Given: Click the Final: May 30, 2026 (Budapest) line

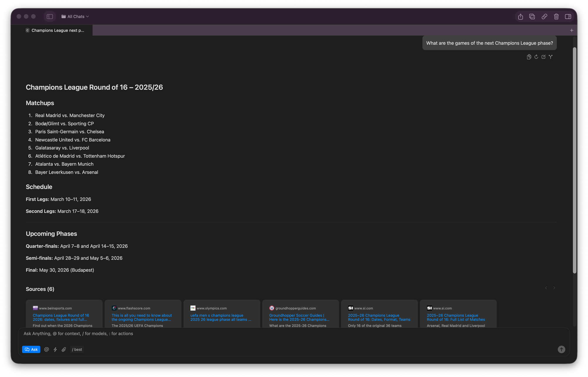Looking at the screenshot, I should pos(60,270).
